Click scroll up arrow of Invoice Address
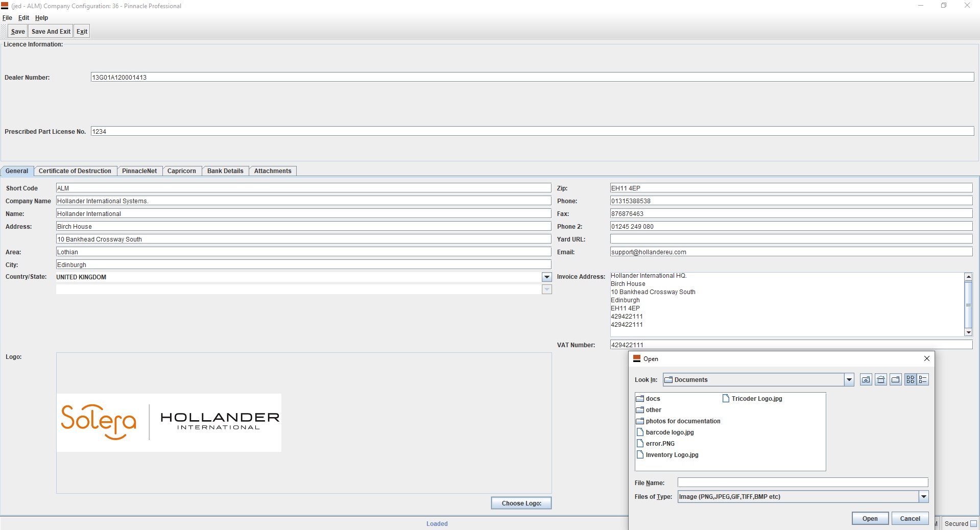Screen dimensions: 980x530 968,276
